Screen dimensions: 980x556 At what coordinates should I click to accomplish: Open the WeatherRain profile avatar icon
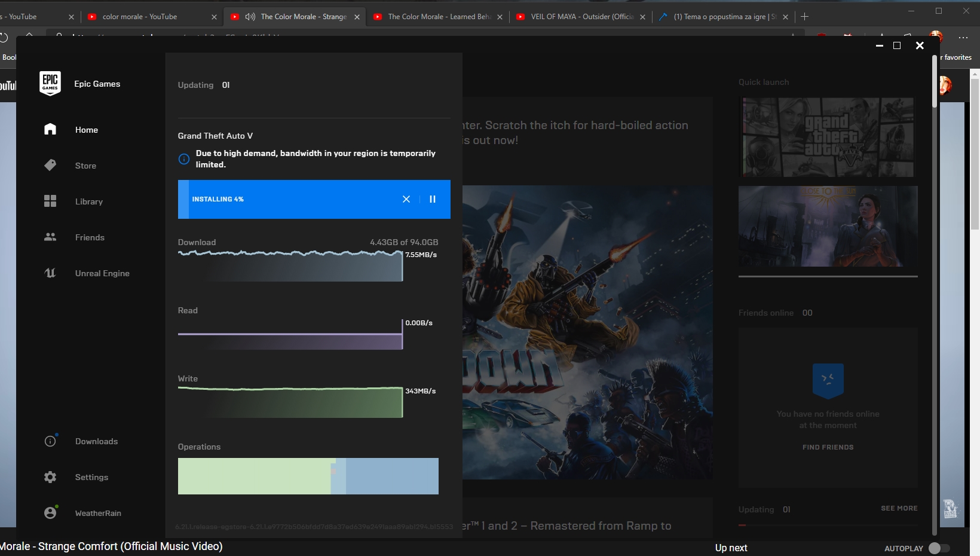[x=50, y=512]
